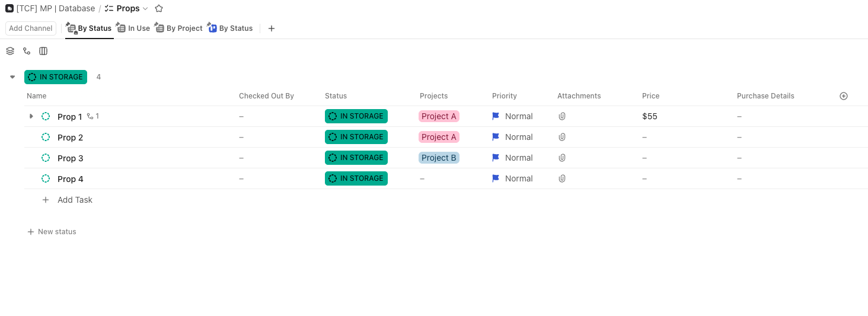Click the add column plus icon

tap(844, 96)
